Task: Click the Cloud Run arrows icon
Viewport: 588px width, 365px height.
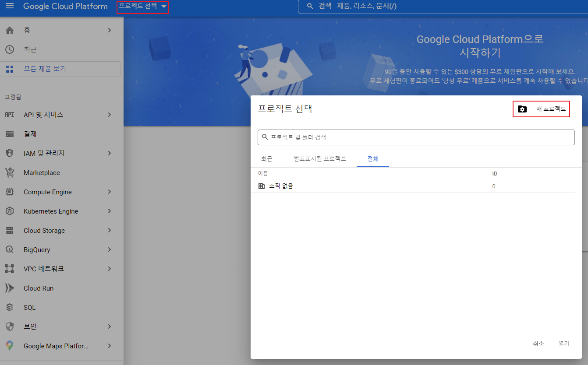Action: pyautogui.click(x=10, y=288)
